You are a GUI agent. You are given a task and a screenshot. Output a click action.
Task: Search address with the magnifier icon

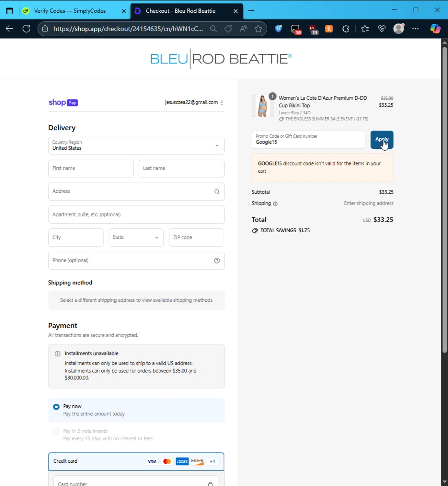217,191
